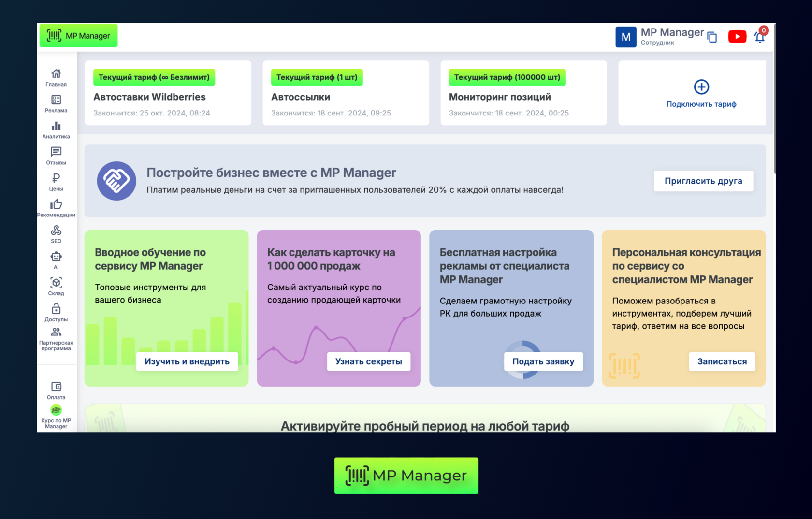Open the Реклама section

tap(56, 103)
